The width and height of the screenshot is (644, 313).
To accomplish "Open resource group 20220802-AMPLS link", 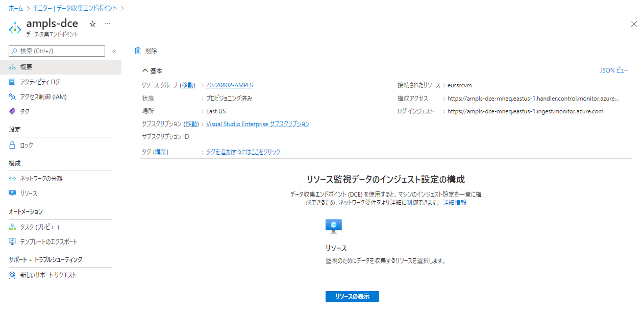I will [x=229, y=85].
